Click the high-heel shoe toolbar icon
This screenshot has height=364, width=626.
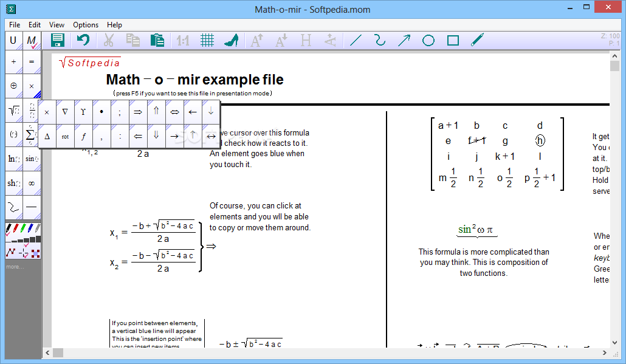click(x=232, y=40)
